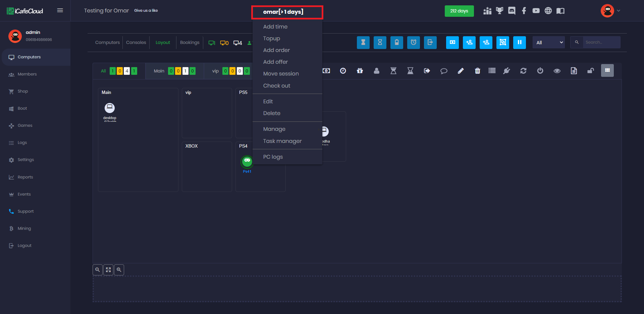This screenshot has height=314, width=644.
Task: Collapse the sidebar with hamburger icon
Action: pyautogui.click(x=60, y=10)
